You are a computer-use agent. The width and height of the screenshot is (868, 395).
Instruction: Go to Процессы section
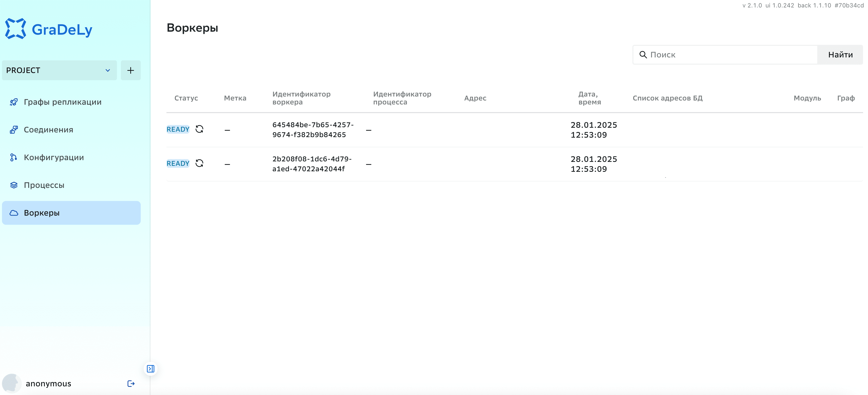point(44,185)
